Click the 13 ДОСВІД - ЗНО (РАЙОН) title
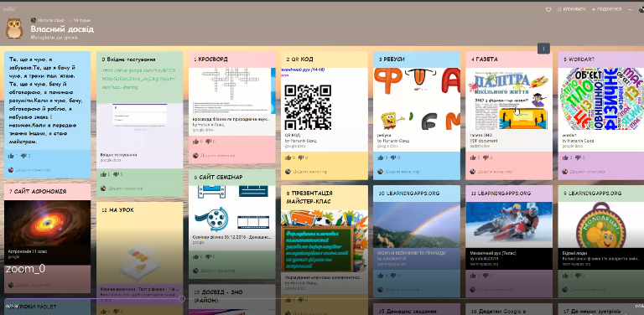The height and width of the screenshot is (315, 644). click(x=218, y=296)
